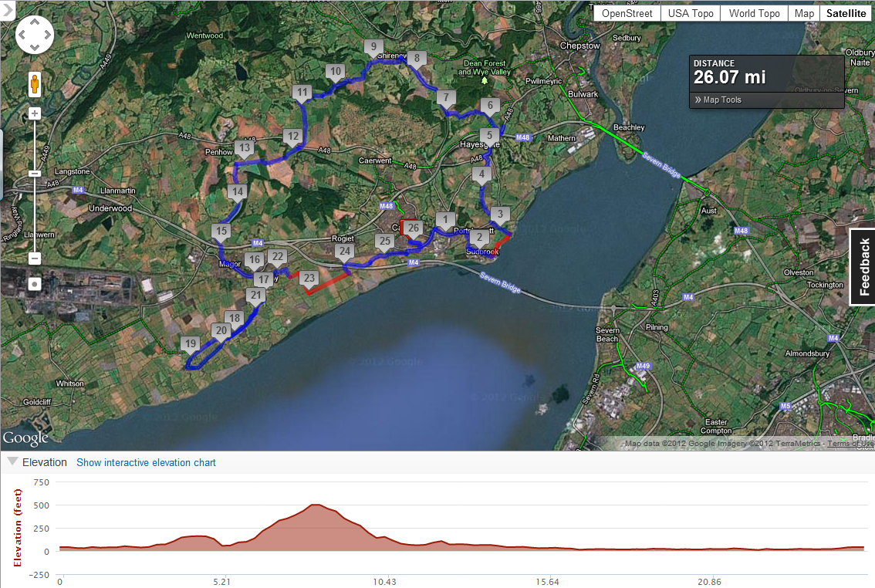Open the Feedback side tab
875x588 pixels.
(863, 267)
